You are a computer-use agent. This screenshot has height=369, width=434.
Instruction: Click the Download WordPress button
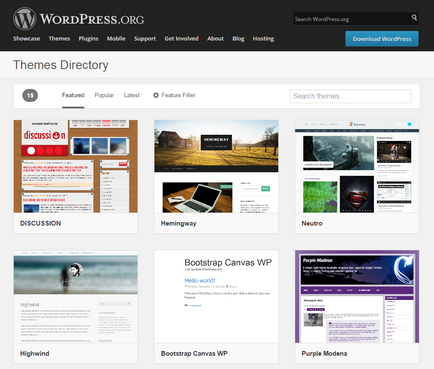[382, 39]
